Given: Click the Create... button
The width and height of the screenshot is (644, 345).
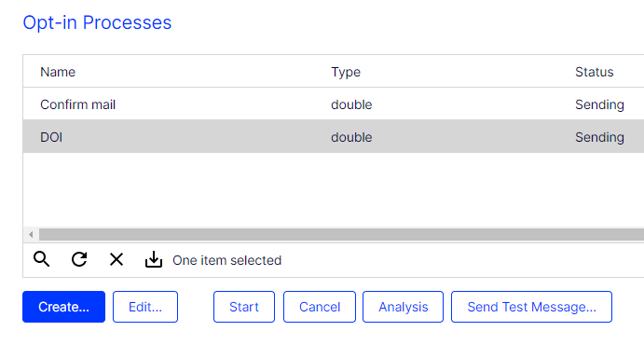Looking at the screenshot, I should 63,307.
